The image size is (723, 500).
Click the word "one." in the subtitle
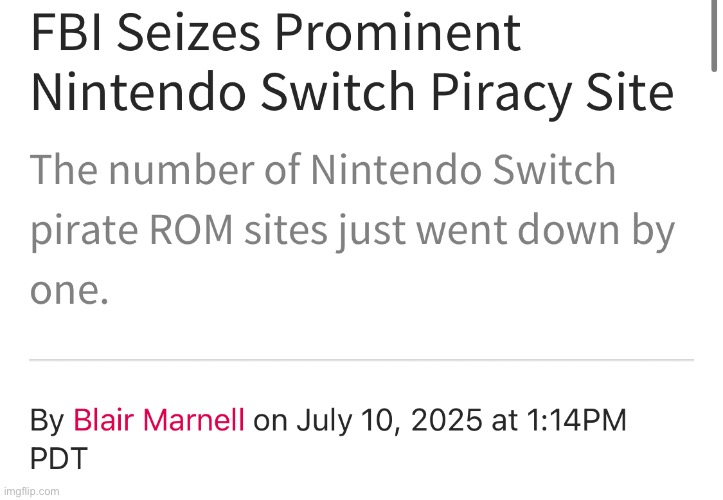pyautogui.click(x=70, y=292)
